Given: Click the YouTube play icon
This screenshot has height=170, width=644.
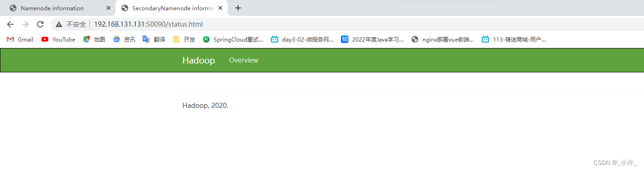Looking at the screenshot, I should pyautogui.click(x=45, y=40).
